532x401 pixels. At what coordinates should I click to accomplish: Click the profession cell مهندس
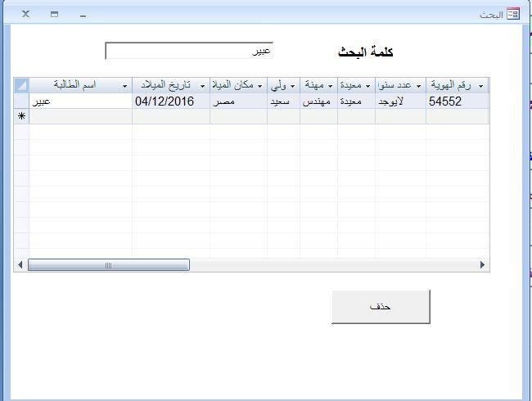click(x=318, y=101)
